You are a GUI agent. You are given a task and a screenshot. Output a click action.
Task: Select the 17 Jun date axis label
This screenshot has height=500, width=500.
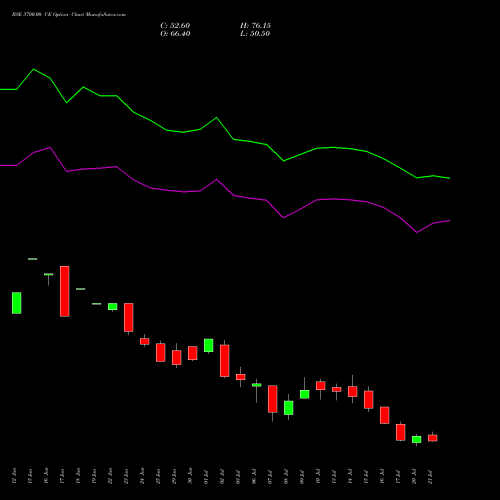[62, 476]
